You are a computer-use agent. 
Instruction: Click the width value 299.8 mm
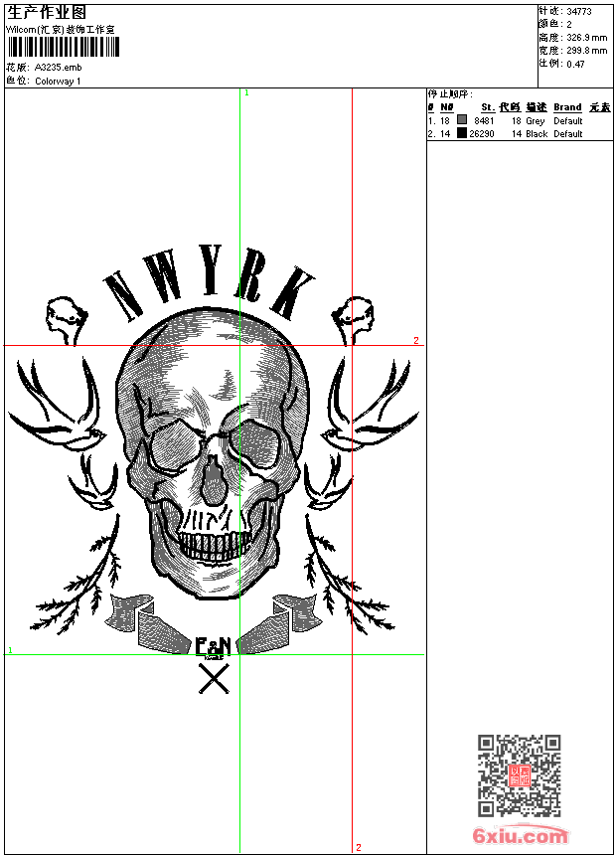(x=586, y=51)
